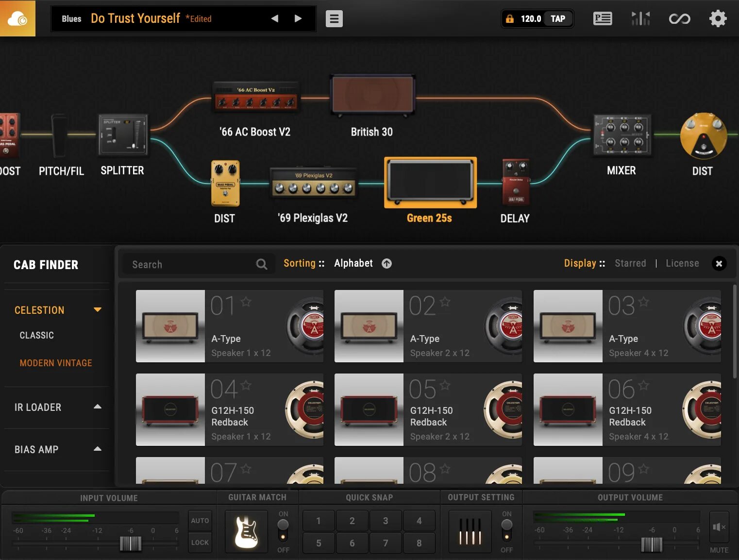Go to next preset arrow
The image size is (739, 560).
pyautogui.click(x=298, y=18)
